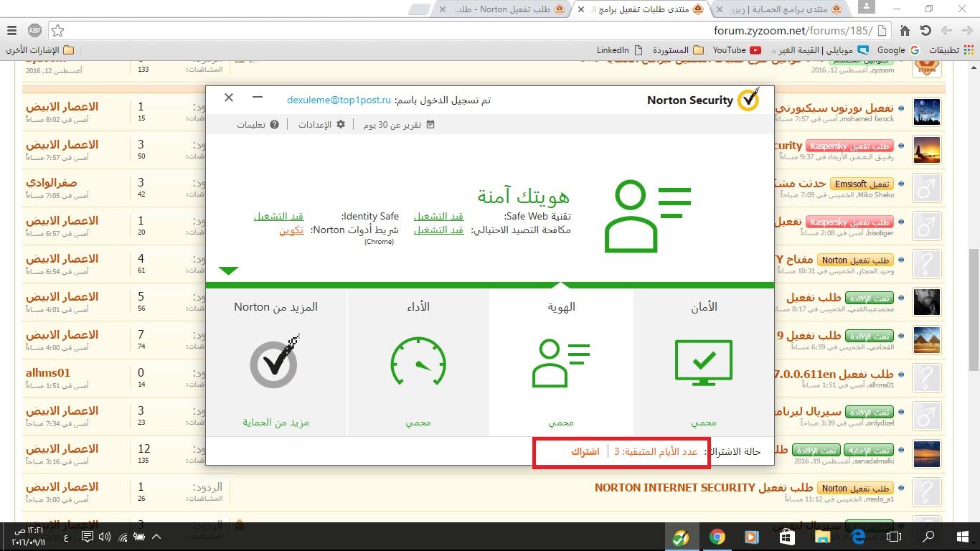The width and height of the screenshot is (980, 551).
Task: Open the Norton Performance tile (الأداء)
Action: 418,362
